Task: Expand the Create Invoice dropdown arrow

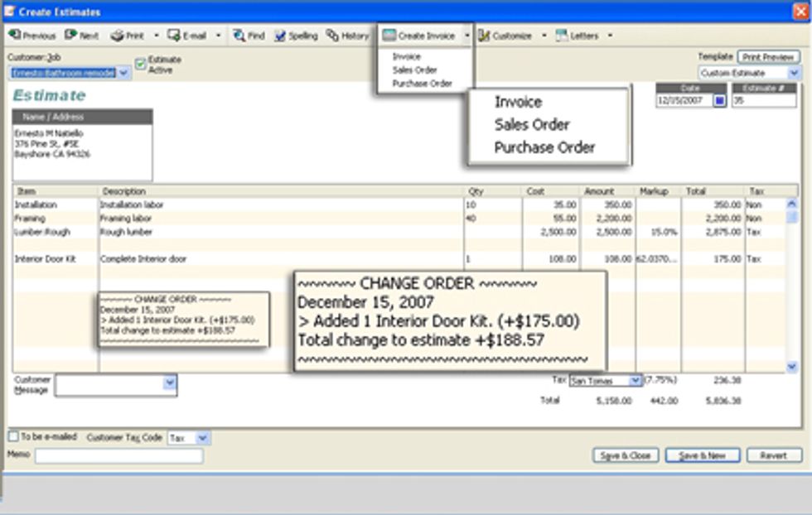Action: tap(466, 36)
